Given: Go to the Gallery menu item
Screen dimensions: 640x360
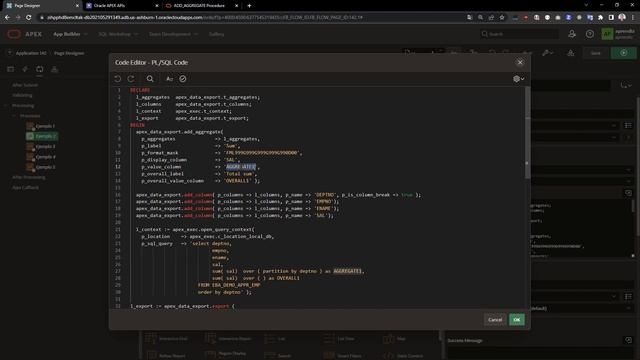Looking at the screenshot, I should 217,34.
